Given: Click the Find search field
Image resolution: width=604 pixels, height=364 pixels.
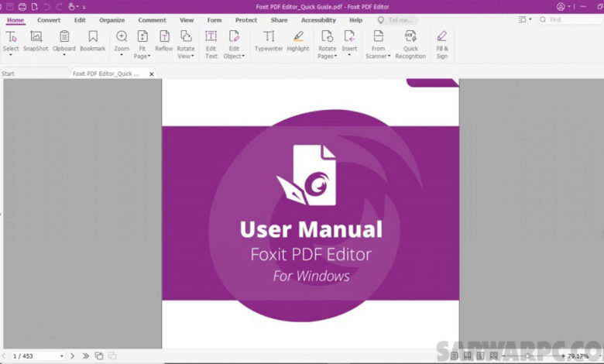Looking at the screenshot, I should tap(570, 19).
